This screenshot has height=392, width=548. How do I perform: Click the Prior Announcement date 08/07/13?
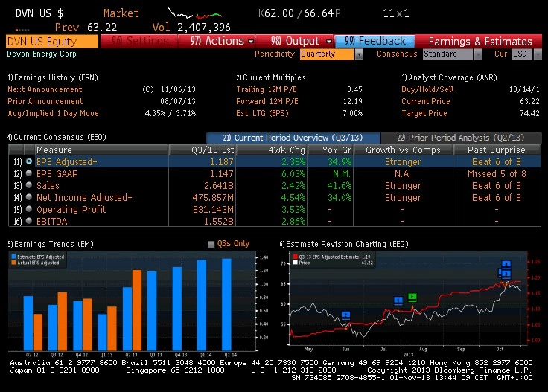pos(178,101)
